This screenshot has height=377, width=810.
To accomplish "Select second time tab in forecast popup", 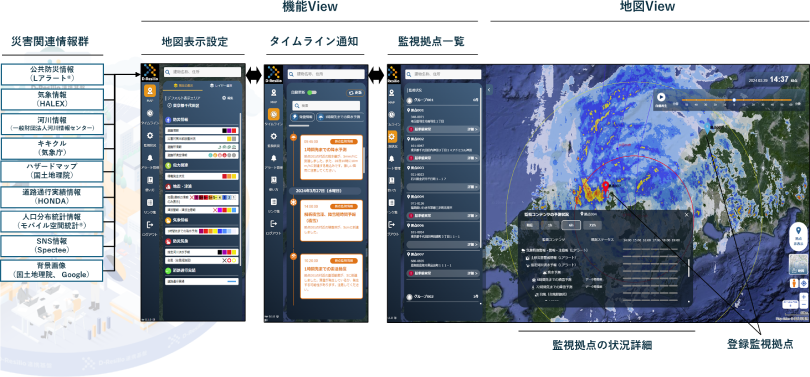I will [x=550, y=225].
